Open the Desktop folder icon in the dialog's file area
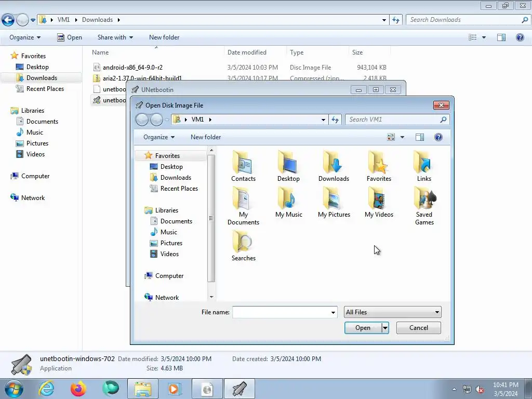532x399 pixels. [x=288, y=166]
